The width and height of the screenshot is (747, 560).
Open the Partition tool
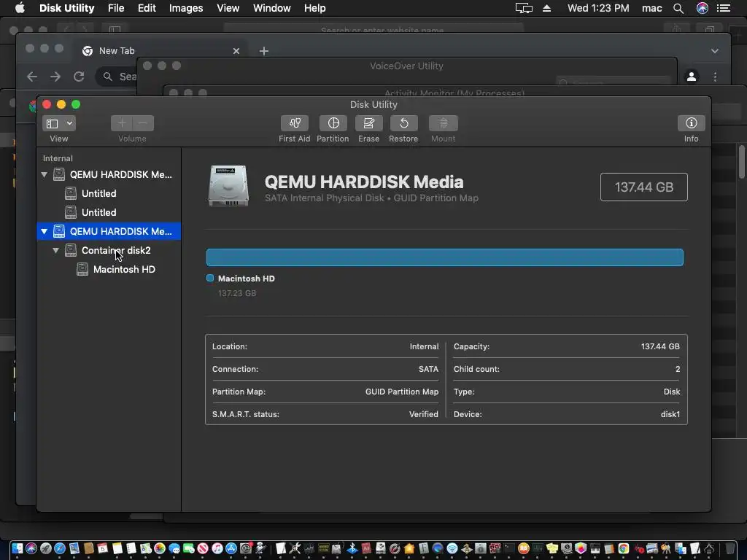click(x=333, y=123)
